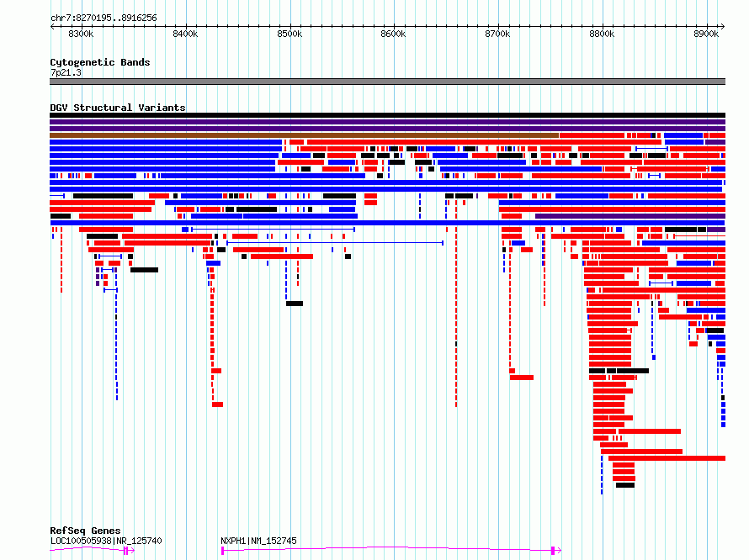Select the red variant bar ending the dashed red column near 8720k
The image size is (749, 560).
522,378
